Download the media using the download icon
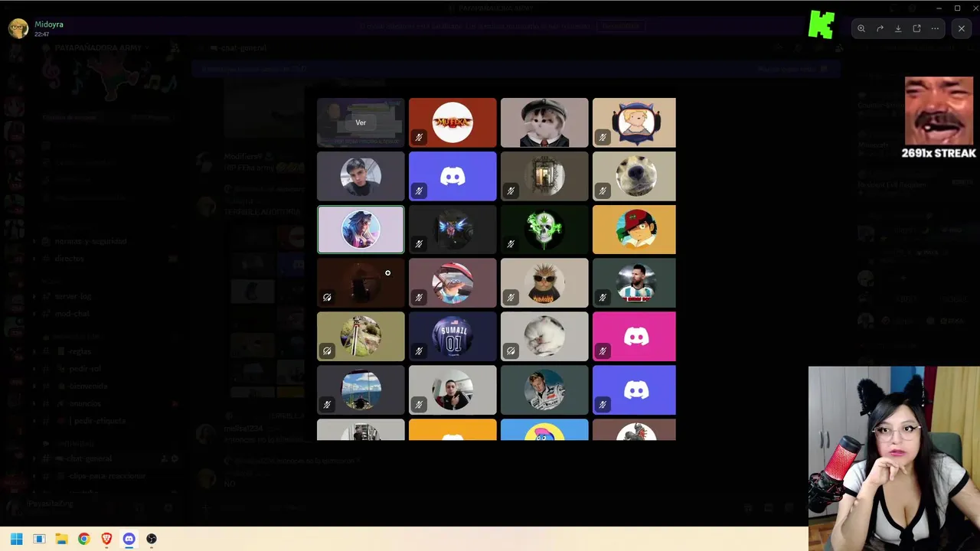Image resolution: width=980 pixels, height=551 pixels. click(898, 28)
